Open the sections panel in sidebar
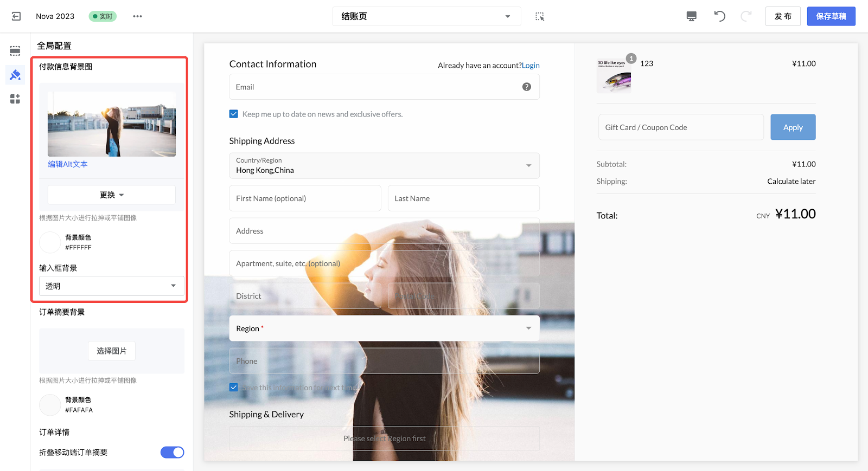 15,51
